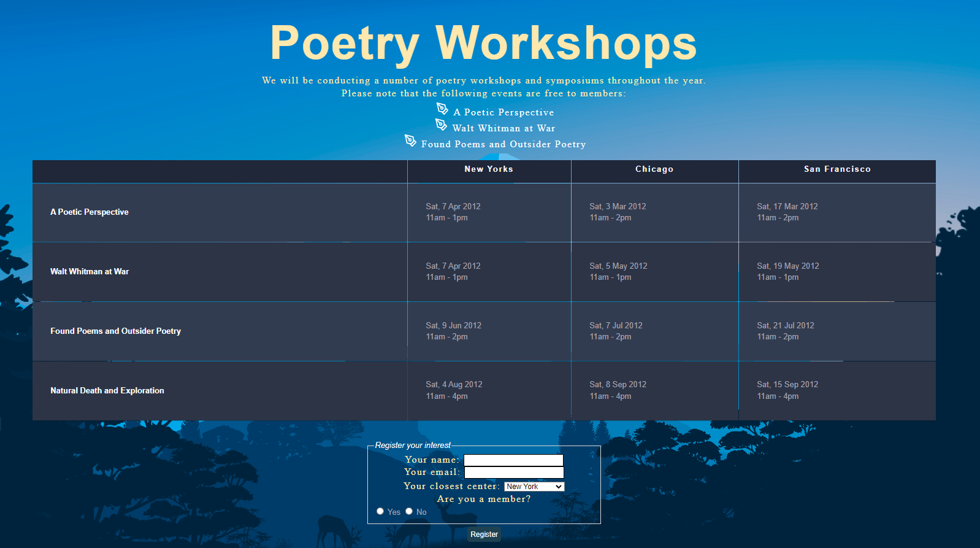980x548 pixels.
Task: Click the Sat, 7 Jul 2012 cell
Action: (654, 331)
